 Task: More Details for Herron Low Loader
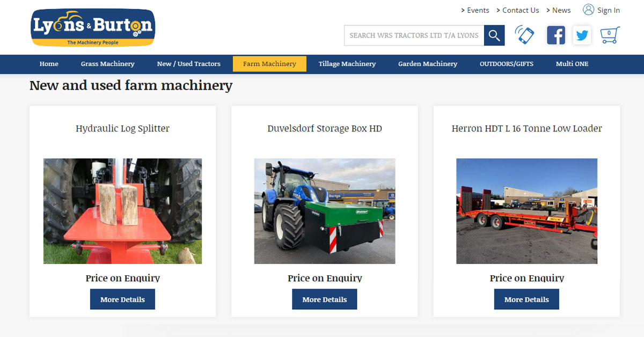click(526, 299)
